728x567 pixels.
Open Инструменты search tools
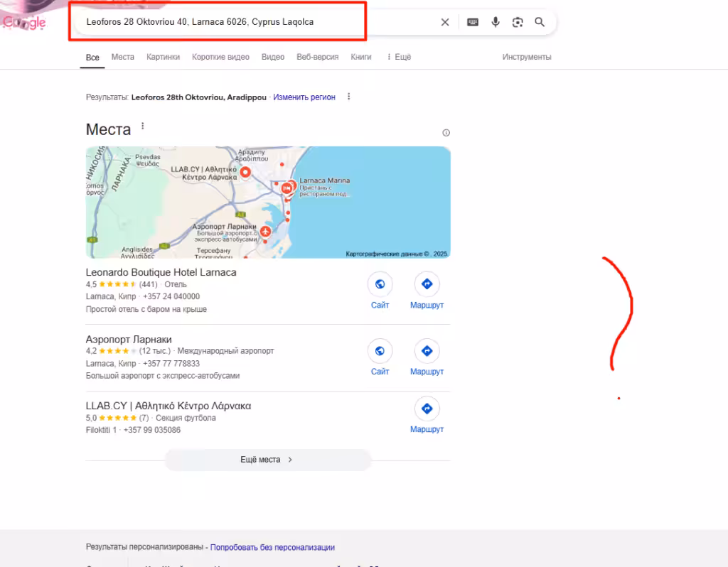point(527,57)
